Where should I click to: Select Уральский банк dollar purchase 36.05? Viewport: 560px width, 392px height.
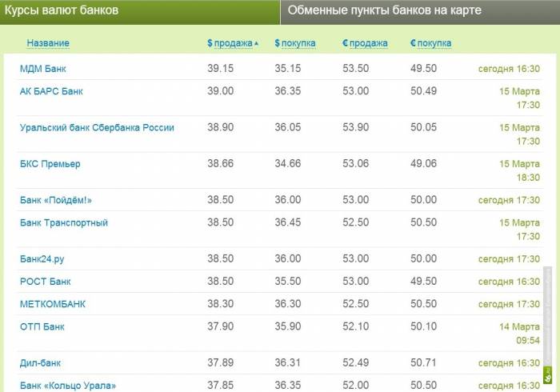(288, 127)
